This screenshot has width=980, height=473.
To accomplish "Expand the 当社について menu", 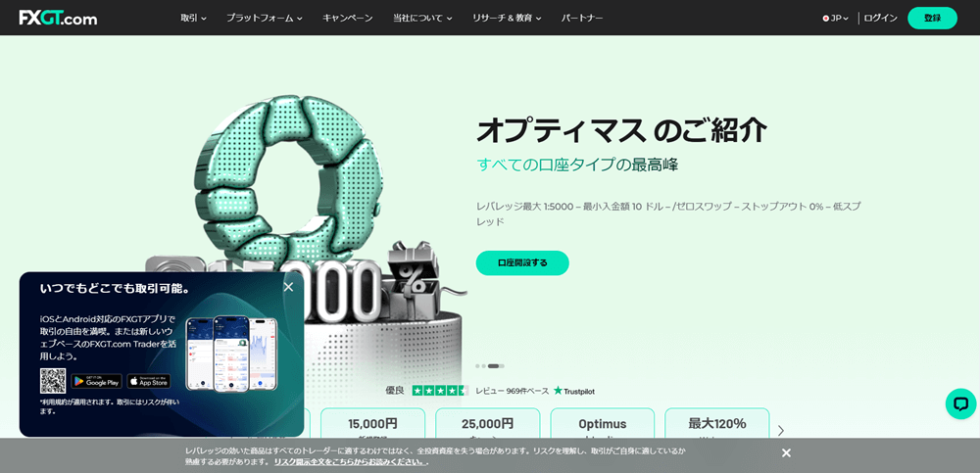I will pyautogui.click(x=422, y=19).
